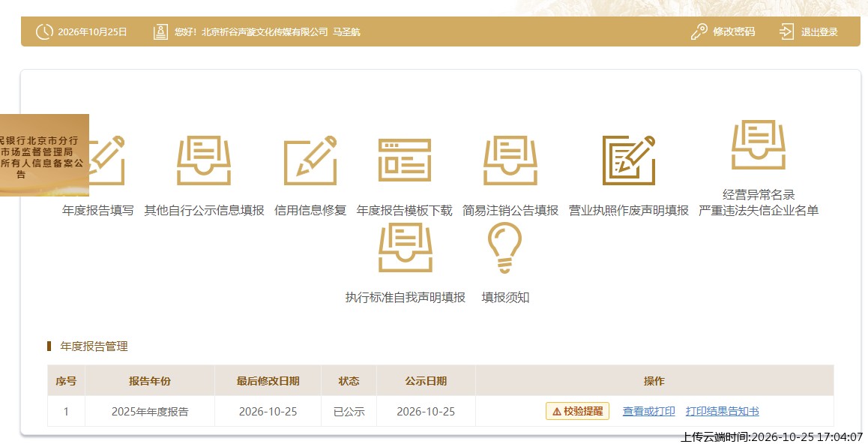Click the 2025年年度报告 cell
Viewport: 868px width, 447px height.
pos(150,412)
